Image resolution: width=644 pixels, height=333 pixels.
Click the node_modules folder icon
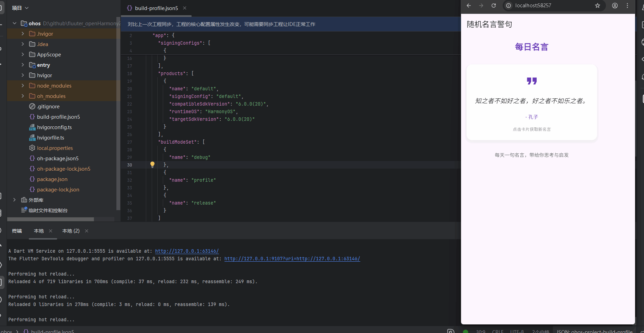coord(32,85)
